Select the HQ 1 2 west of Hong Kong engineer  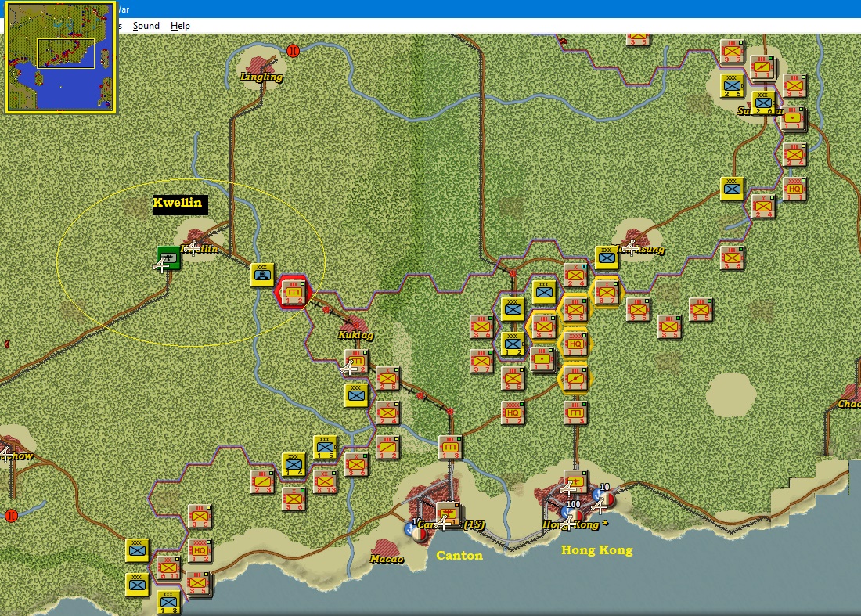(x=513, y=412)
